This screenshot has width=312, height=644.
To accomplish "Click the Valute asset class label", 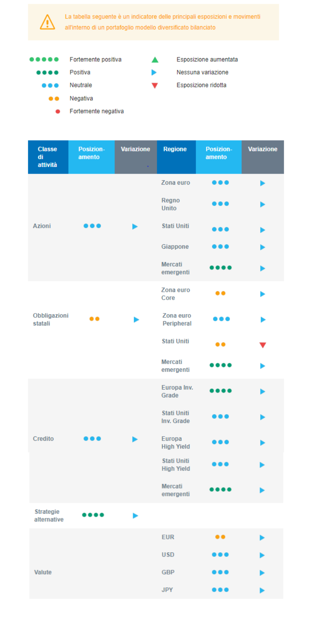I will click(43, 572).
